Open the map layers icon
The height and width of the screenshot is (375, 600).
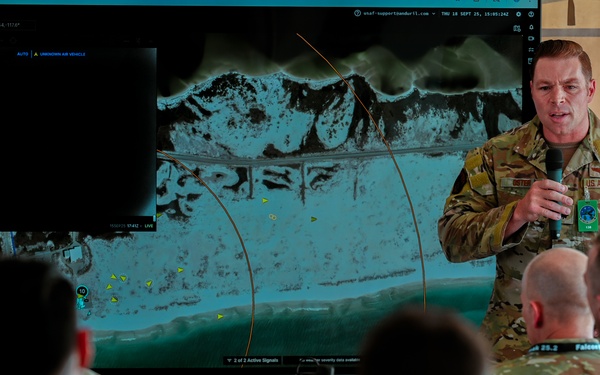(517, 28)
